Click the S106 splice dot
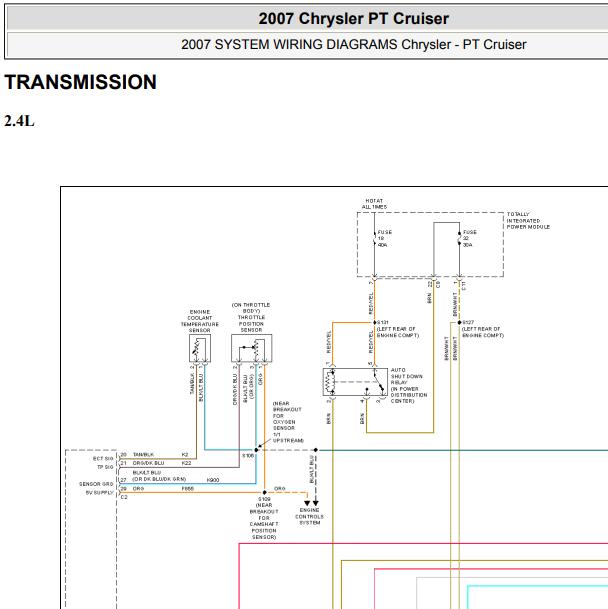 [x=256, y=450]
